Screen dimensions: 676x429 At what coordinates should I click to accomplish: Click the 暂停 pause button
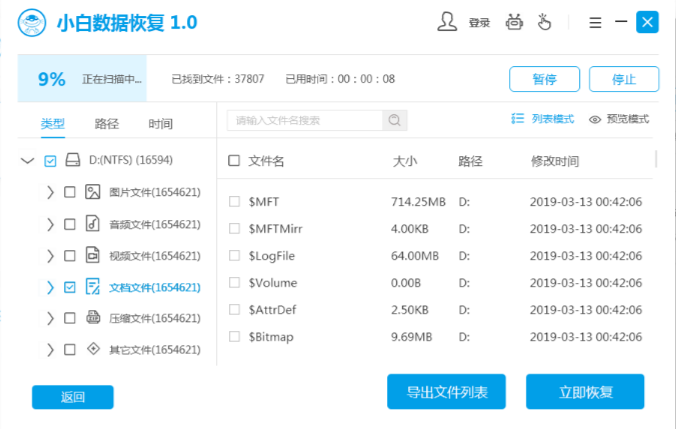click(544, 79)
